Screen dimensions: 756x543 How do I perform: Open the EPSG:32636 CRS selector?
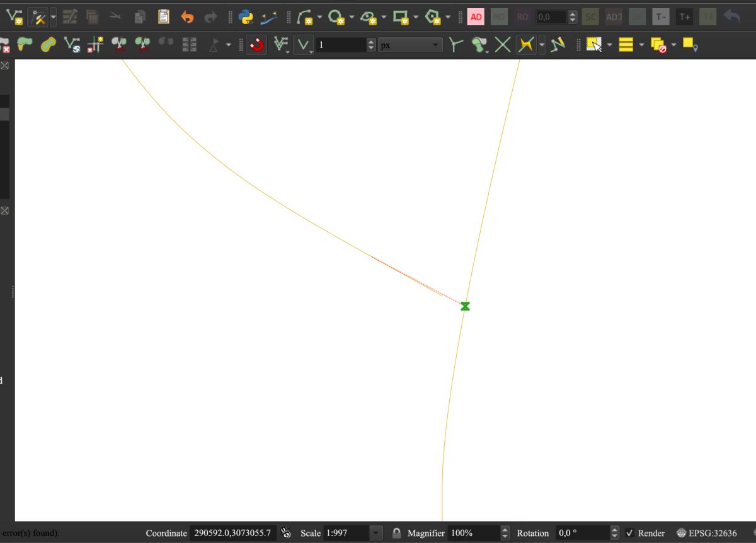pos(706,533)
